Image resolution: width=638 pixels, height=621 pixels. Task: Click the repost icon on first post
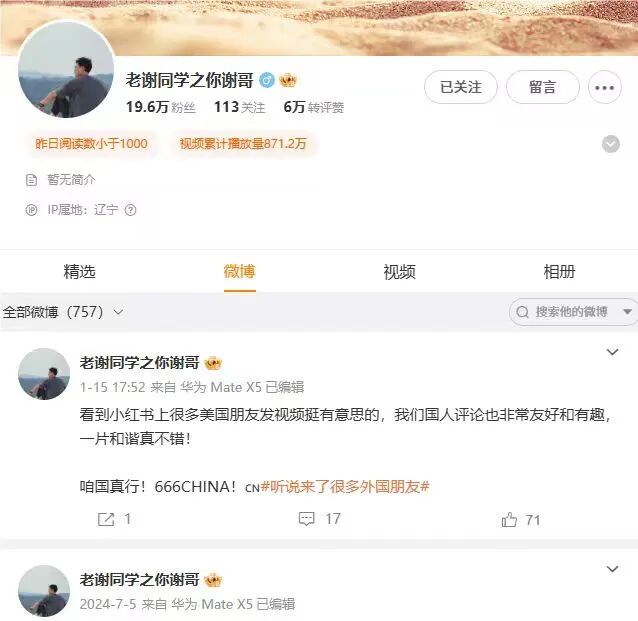pos(106,519)
